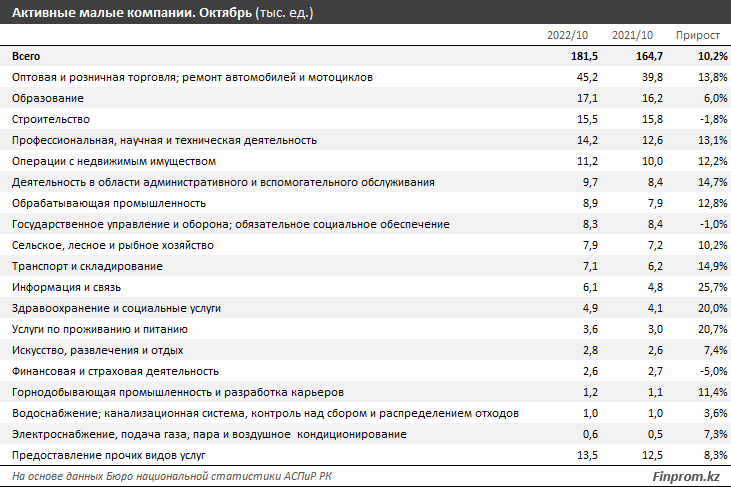Click the growth value 7,3%
Image resolution: width=731 pixels, height=487 pixels.
[715, 434]
